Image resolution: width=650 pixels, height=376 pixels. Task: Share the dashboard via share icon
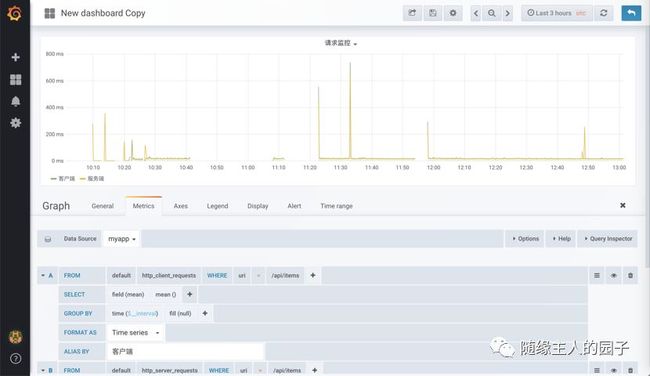coord(412,13)
